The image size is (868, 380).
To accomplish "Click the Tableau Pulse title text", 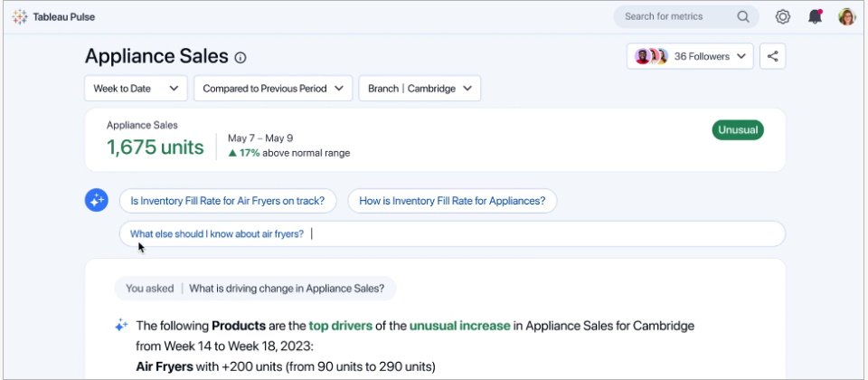I will 63,16.
